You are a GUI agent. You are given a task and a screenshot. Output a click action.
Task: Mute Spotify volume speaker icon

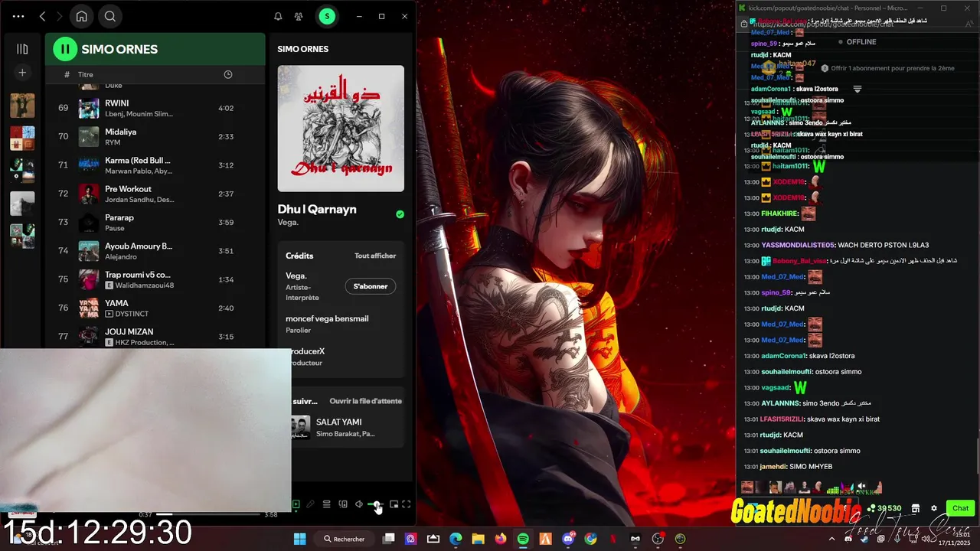click(359, 504)
